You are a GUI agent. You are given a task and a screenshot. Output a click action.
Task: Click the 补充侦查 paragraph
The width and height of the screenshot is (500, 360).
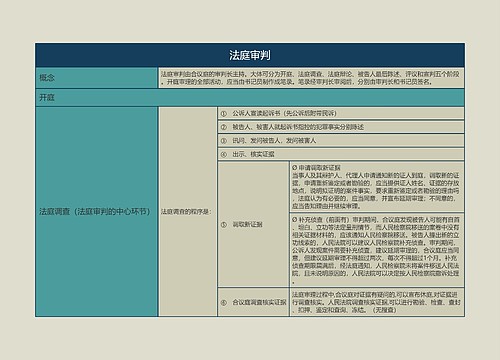click(377, 250)
